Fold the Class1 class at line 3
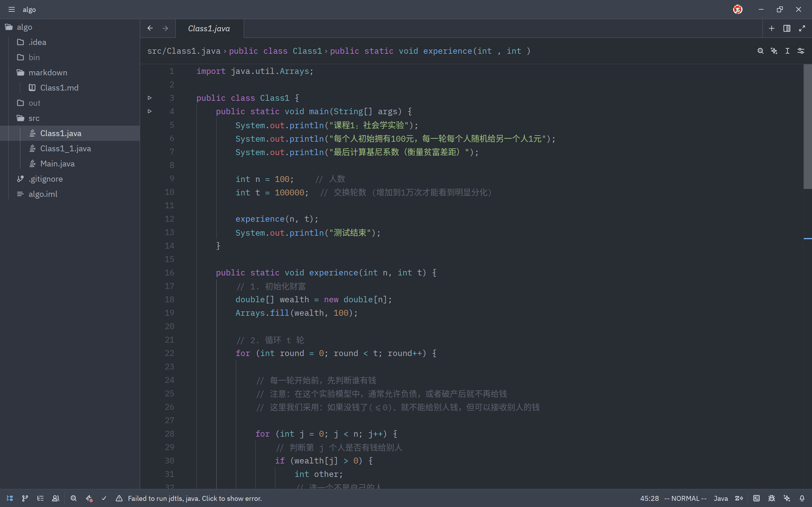This screenshot has height=507, width=812. pos(150,98)
